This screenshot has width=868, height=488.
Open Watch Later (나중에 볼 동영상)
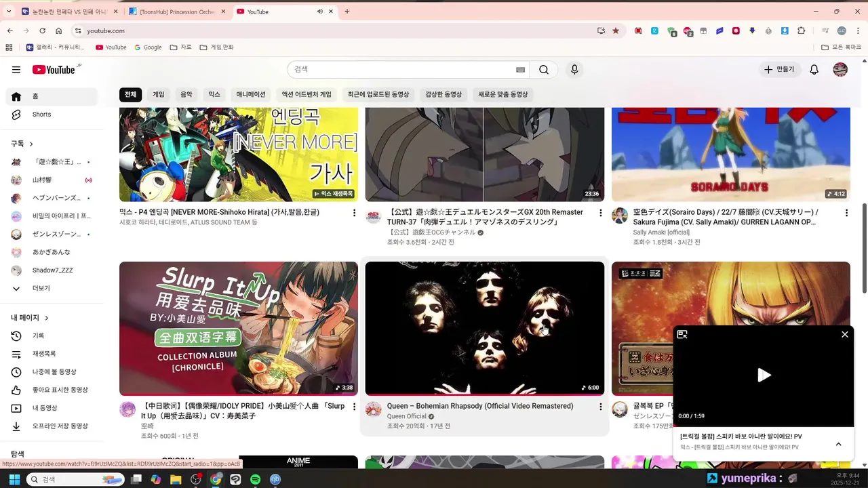point(52,371)
